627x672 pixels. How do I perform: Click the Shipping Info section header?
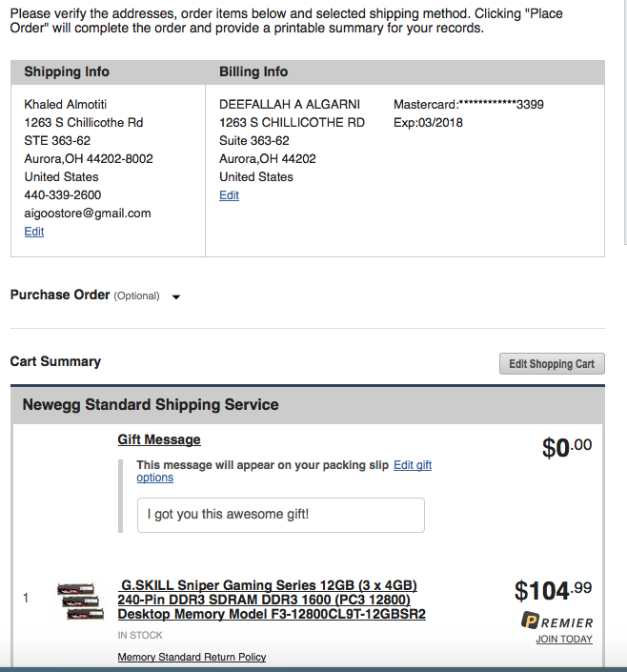[x=67, y=72]
